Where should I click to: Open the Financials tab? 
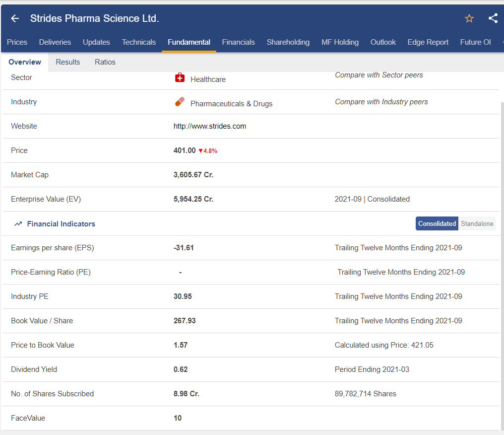pos(239,42)
